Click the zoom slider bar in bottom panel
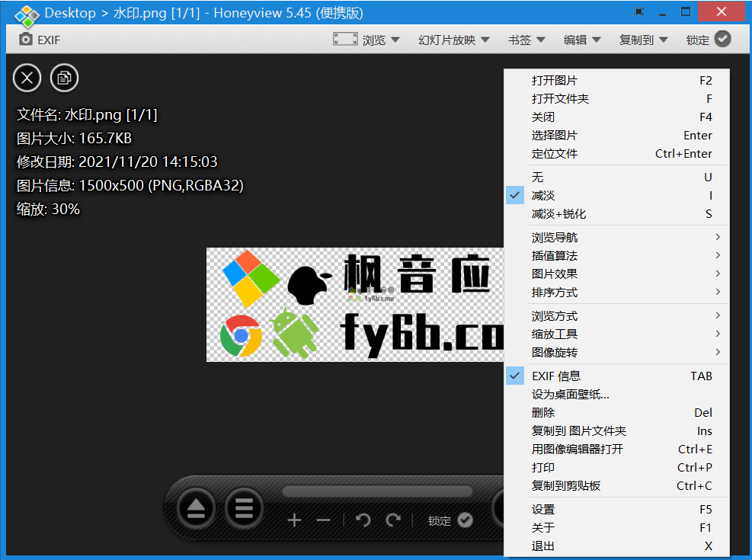This screenshot has width=752, height=560. point(377,491)
